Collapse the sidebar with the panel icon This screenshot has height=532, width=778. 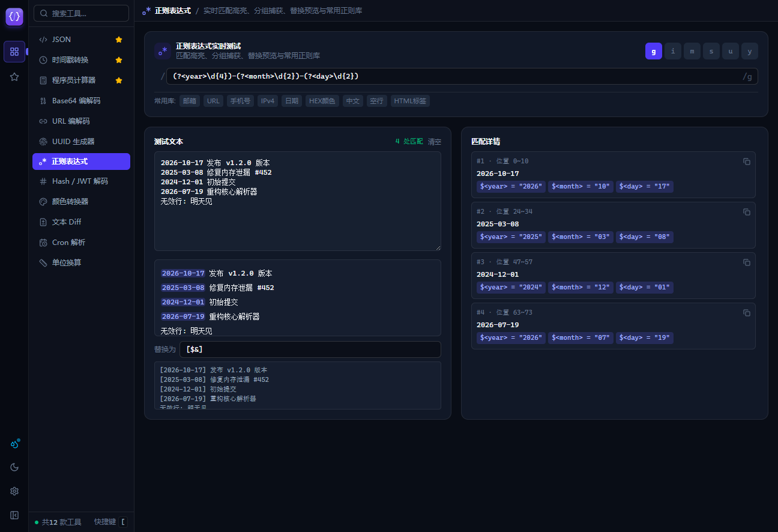tap(14, 515)
